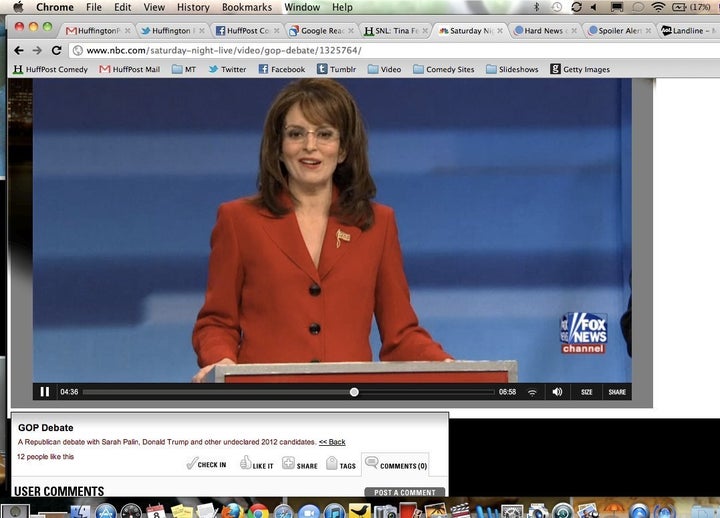Click the SHARE plus icon below the description
The height and width of the screenshot is (518, 720).
pyautogui.click(x=300, y=464)
